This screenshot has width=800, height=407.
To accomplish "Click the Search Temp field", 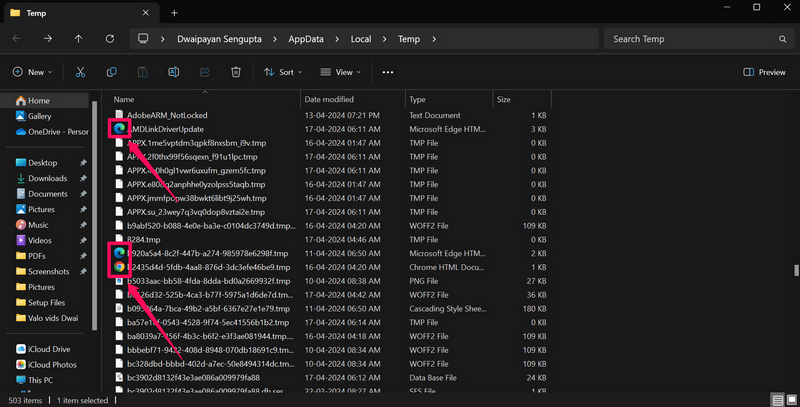I will 690,39.
